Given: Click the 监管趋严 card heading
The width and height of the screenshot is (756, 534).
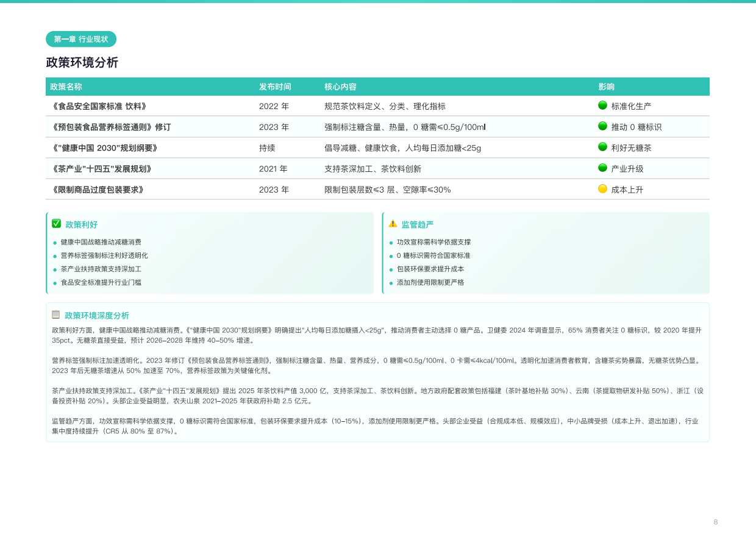Looking at the screenshot, I should (x=417, y=224).
